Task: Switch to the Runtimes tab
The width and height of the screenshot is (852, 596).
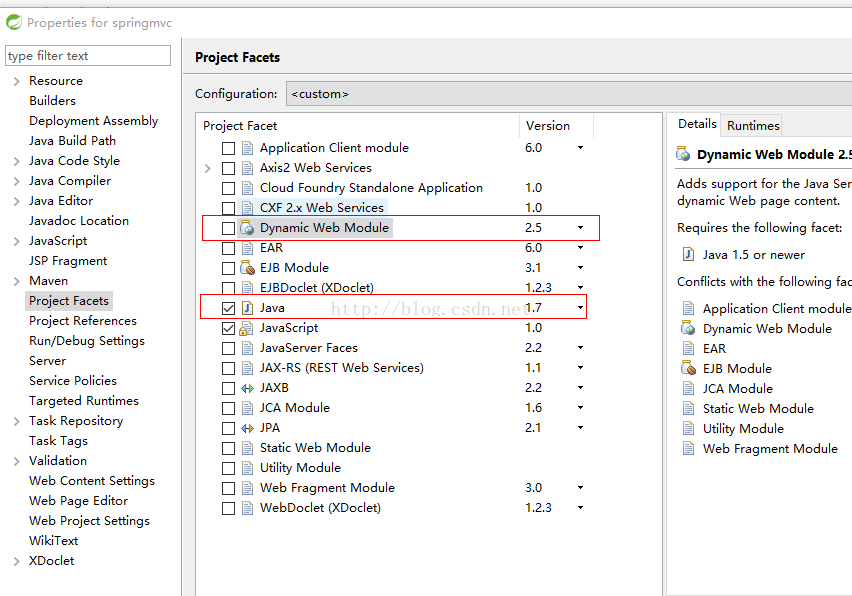Action: click(x=753, y=125)
